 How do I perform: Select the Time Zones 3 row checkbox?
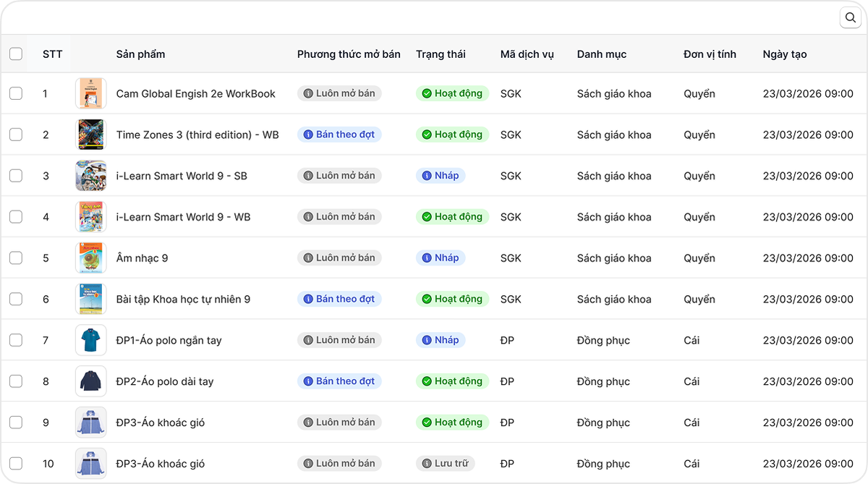[x=16, y=135]
